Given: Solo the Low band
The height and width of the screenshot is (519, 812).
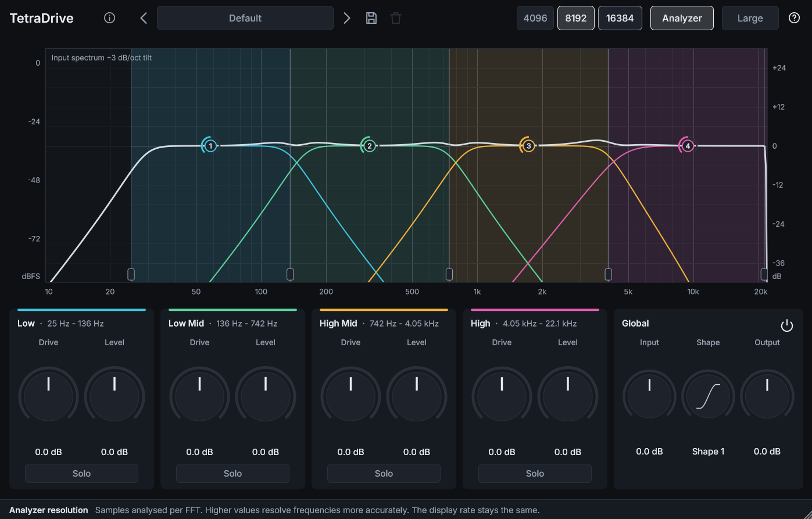Looking at the screenshot, I should [x=81, y=473].
